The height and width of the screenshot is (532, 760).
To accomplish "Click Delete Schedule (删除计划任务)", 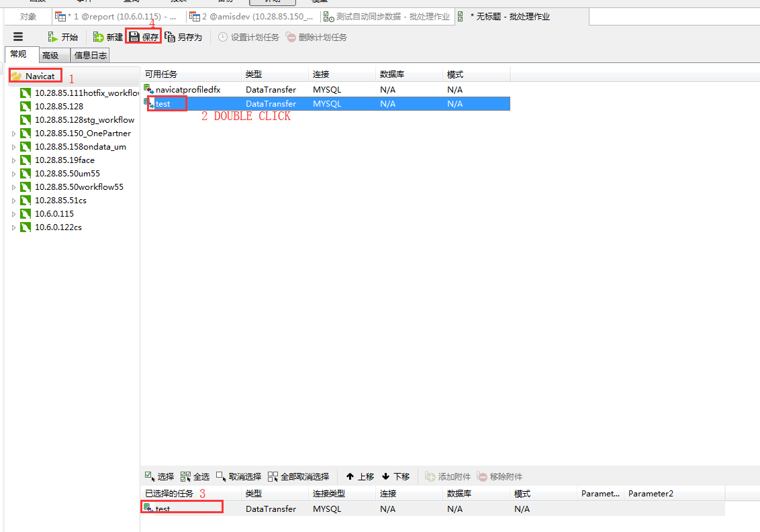I will 316,38.
